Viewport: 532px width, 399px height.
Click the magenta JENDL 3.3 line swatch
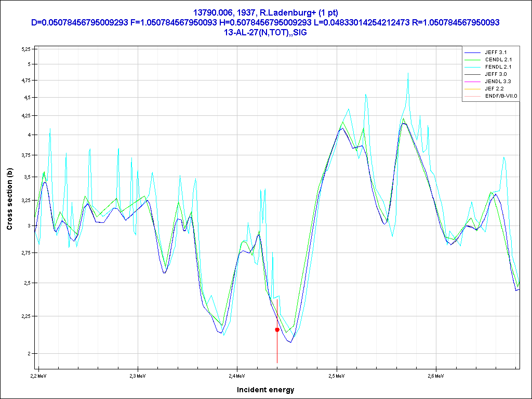pyautogui.click(x=473, y=82)
